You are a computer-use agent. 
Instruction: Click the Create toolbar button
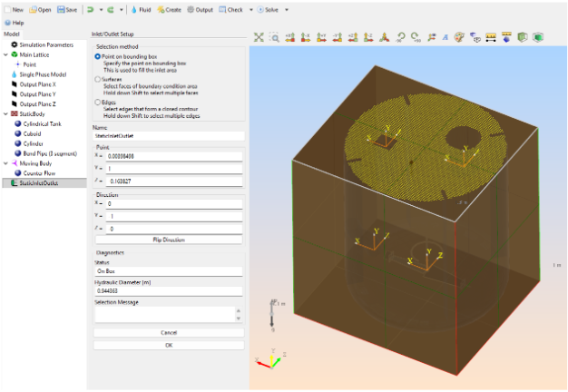[168, 9]
